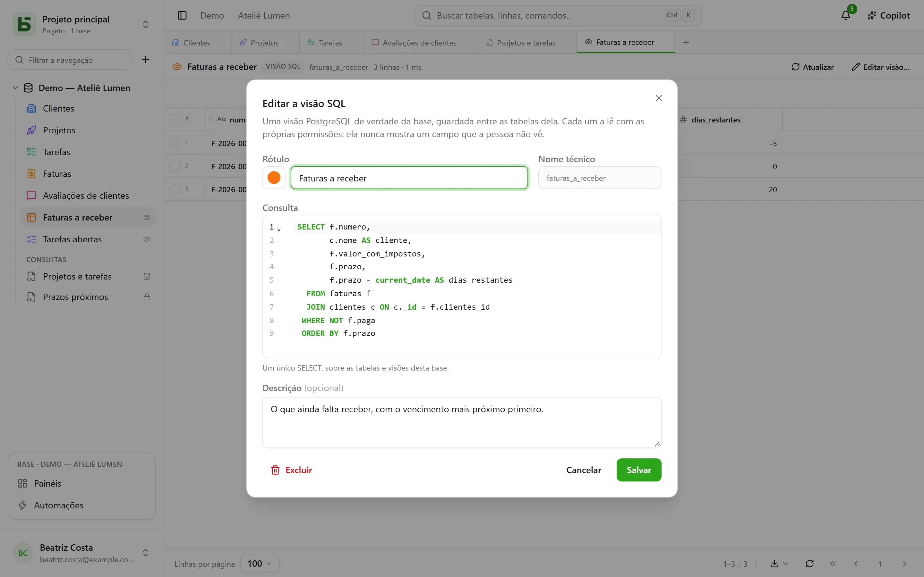The height and width of the screenshot is (577, 924).
Task: Toggle eye icon on Tarefas abertas
Action: [x=147, y=239]
